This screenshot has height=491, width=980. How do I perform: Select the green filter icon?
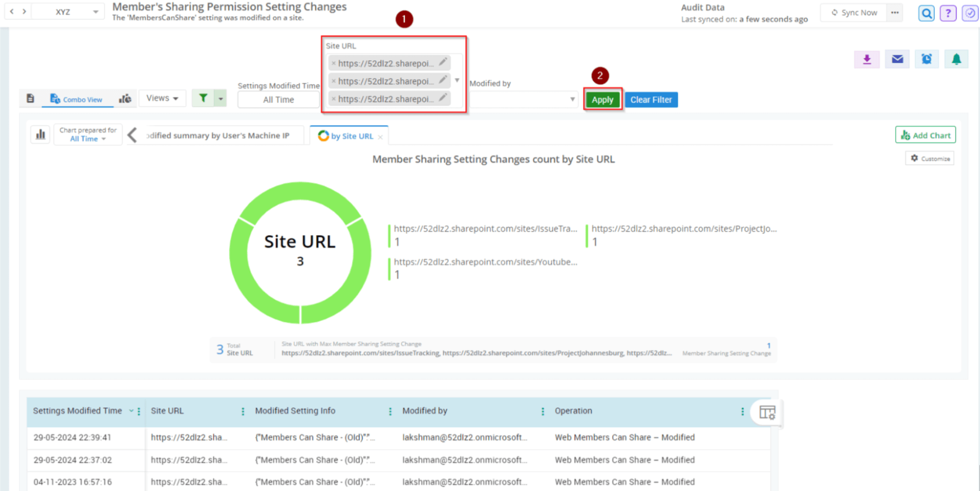pos(203,98)
